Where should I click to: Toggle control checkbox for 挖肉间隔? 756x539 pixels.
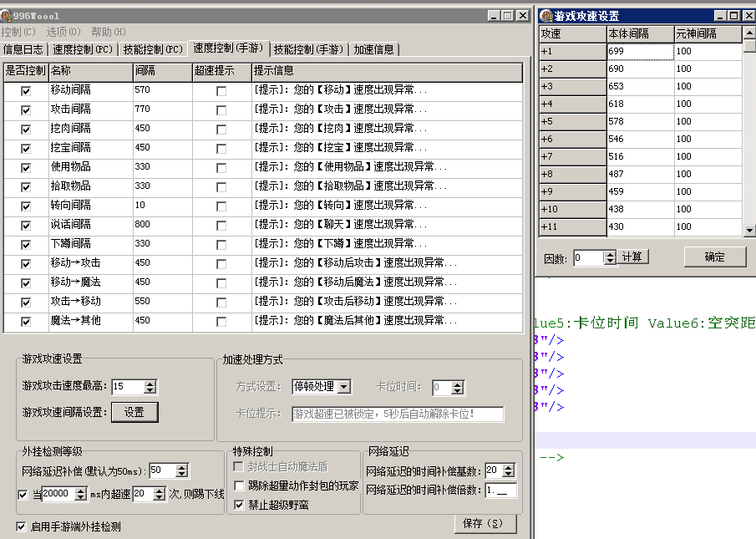(x=26, y=130)
